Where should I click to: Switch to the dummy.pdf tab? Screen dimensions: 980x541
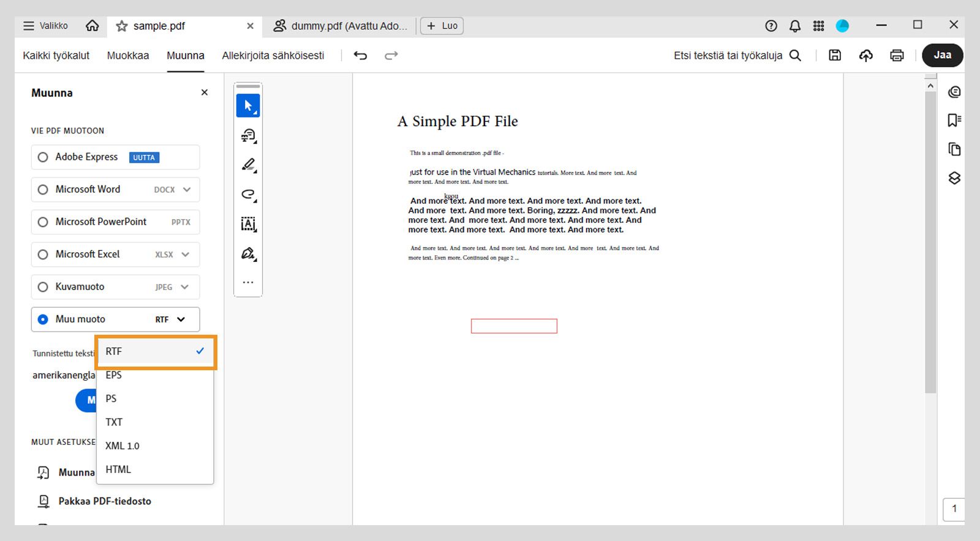click(340, 26)
